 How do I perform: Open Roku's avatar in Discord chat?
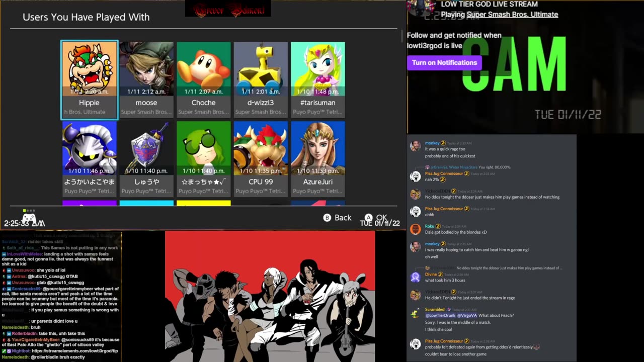[415, 229]
